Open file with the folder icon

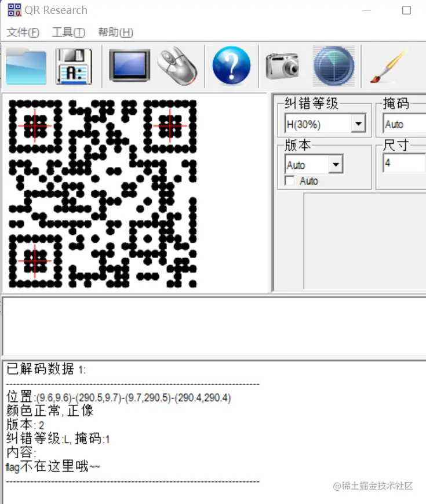[26, 67]
